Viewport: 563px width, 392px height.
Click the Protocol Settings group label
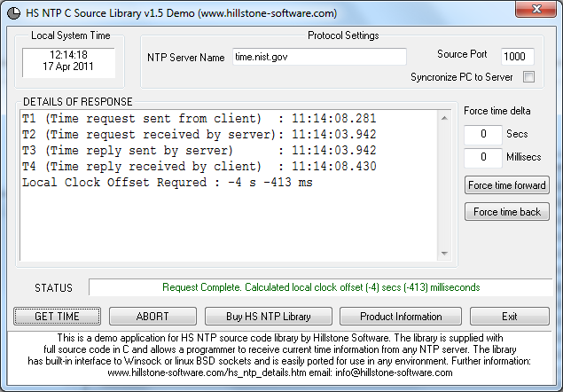coord(343,35)
